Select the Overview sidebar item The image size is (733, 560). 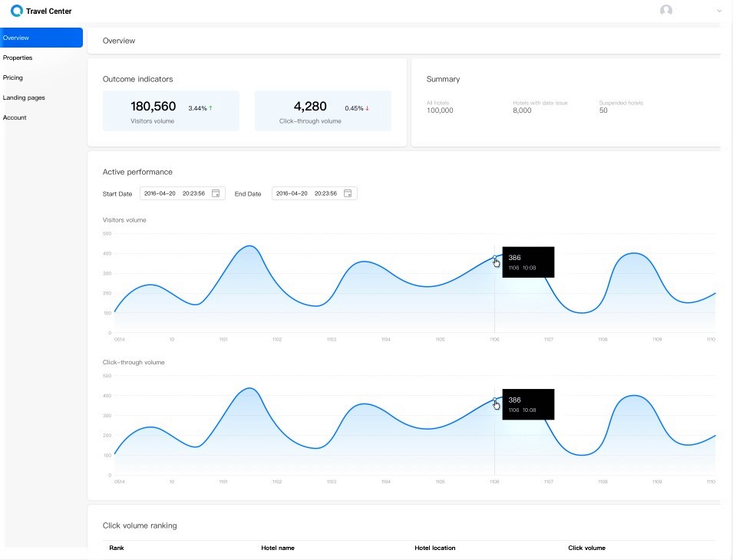(41, 38)
